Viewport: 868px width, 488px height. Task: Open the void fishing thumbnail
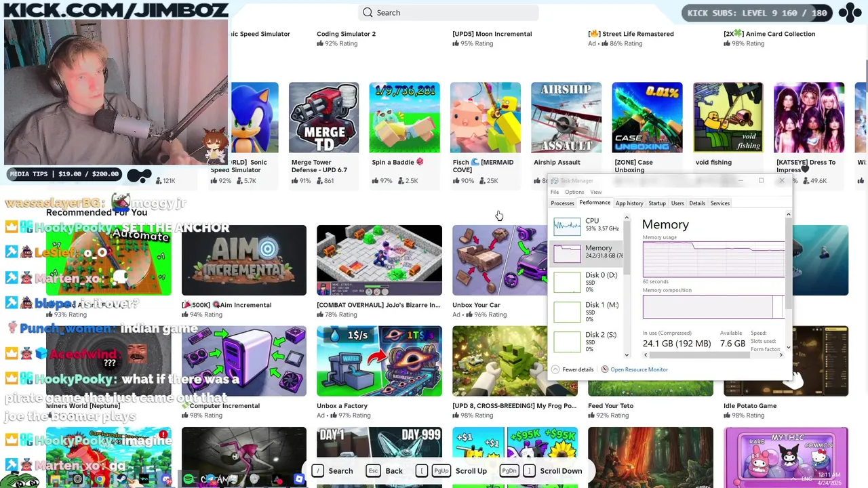(728, 117)
